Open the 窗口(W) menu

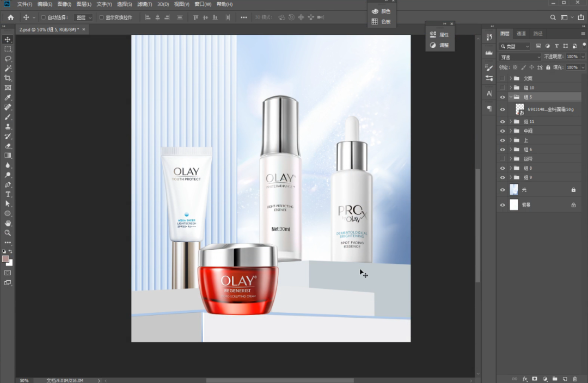[203, 4]
